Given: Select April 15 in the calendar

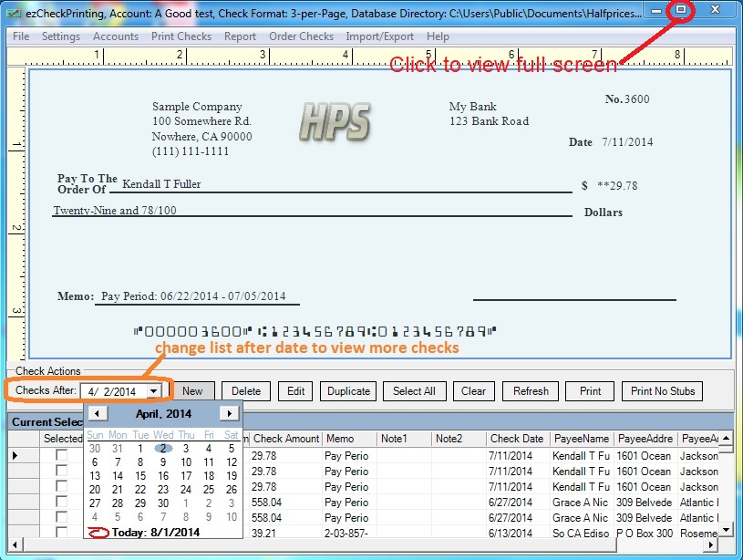Looking at the screenshot, I should click(x=140, y=475).
